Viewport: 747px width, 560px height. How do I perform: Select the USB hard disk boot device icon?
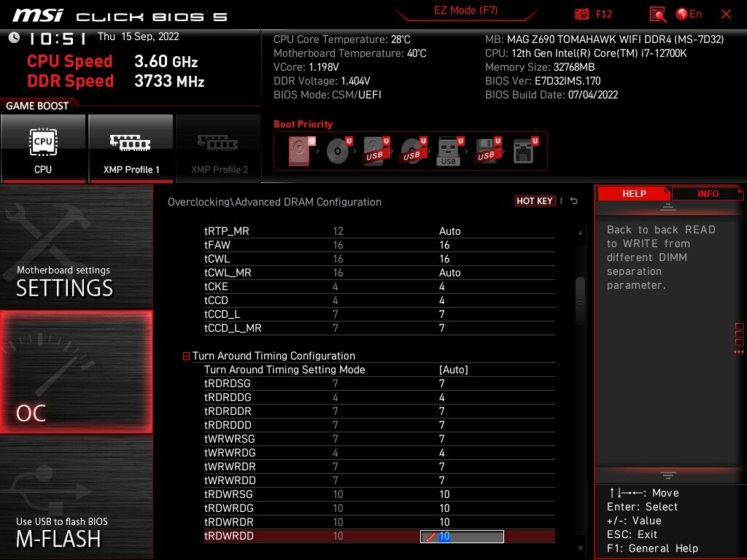(376, 151)
